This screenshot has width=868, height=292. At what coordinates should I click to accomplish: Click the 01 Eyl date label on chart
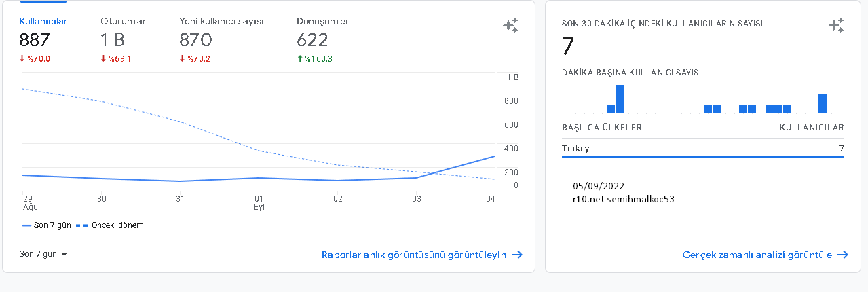[259, 202]
